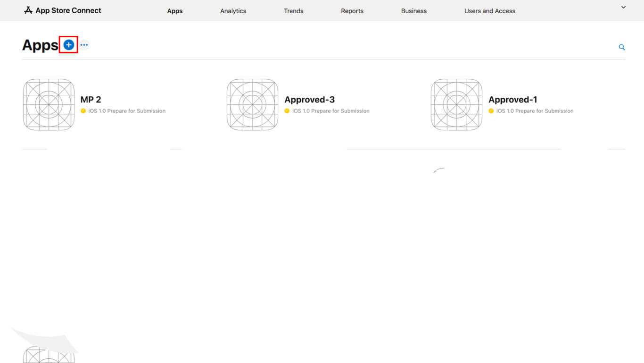The height and width of the screenshot is (363, 644).
Task: Click the status text under MP 2
Action: (127, 111)
